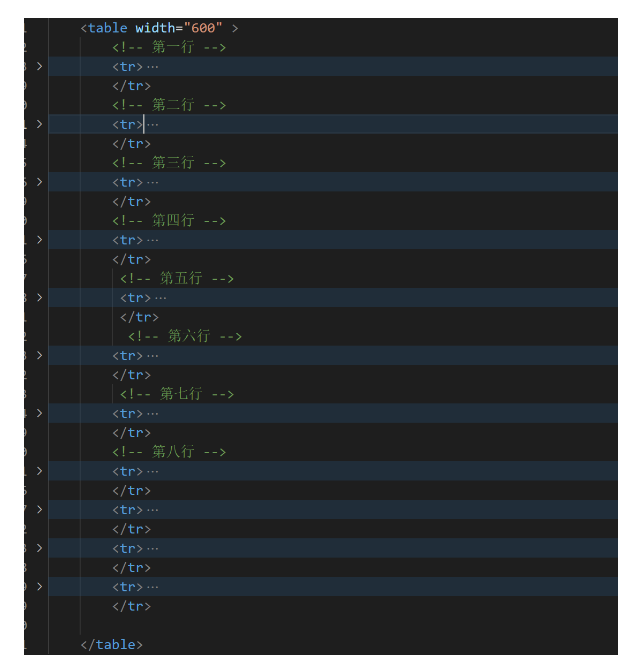Click the opening 'table' tag name
The height and width of the screenshot is (660, 618).
pyautogui.click(x=107, y=28)
